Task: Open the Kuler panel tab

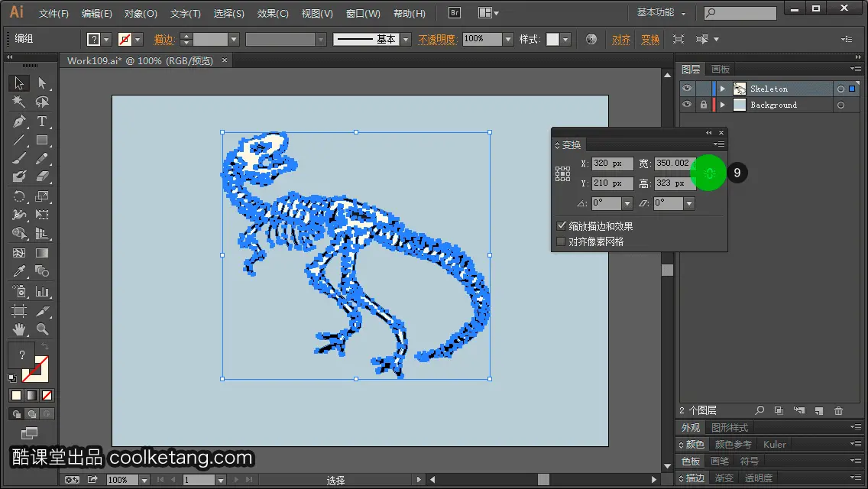Action: click(775, 444)
